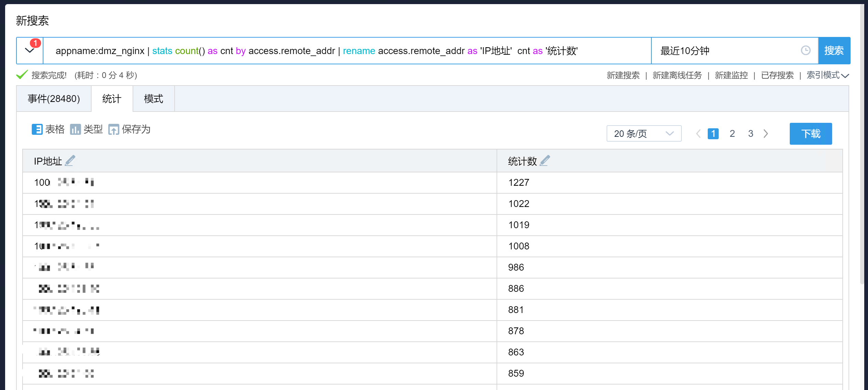Screen dimensions: 868x390
Task: Go to page 2 of results
Action: click(732, 133)
